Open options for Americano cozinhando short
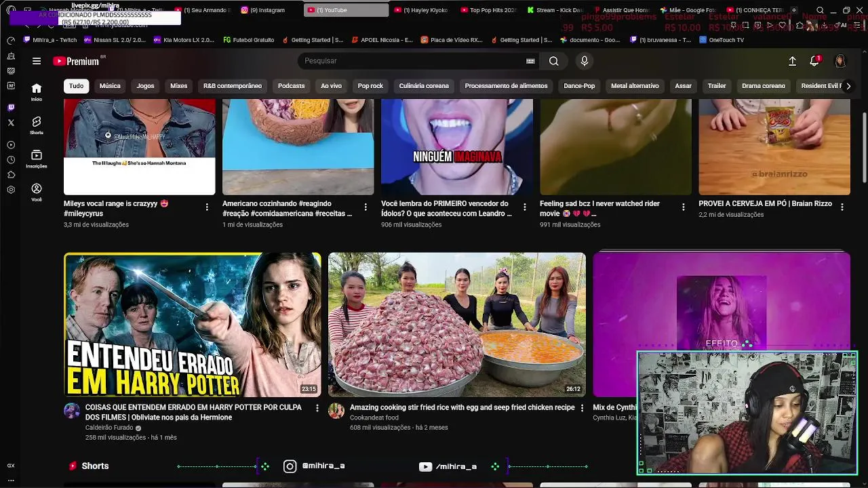This screenshot has width=868, height=488. pyautogui.click(x=366, y=207)
